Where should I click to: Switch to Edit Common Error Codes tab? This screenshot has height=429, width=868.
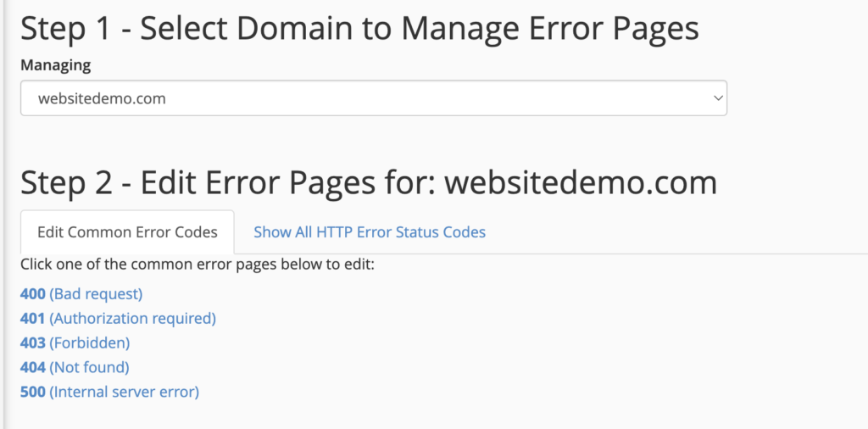click(x=127, y=231)
